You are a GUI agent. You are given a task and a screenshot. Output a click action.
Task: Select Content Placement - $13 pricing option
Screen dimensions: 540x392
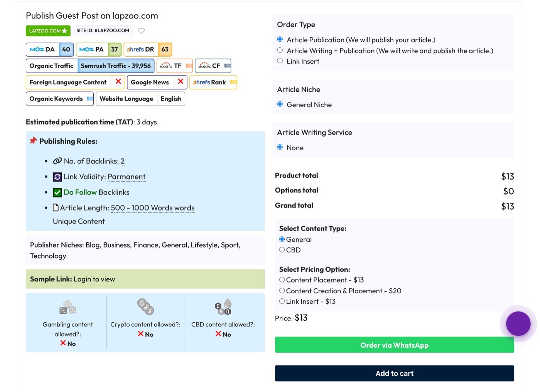282,280
